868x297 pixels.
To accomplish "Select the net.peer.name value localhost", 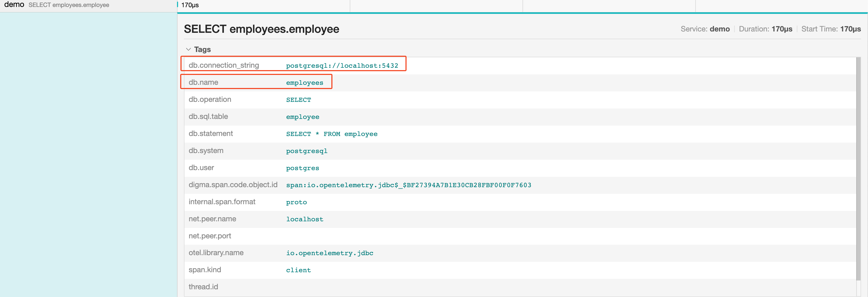I will pos(305,219).
